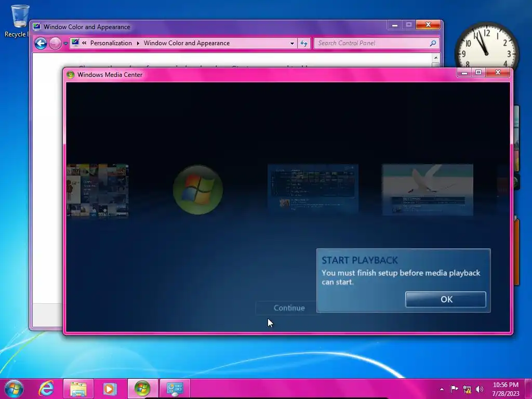Click the Windows Media Center title bar icon
Image resolution: width=532 pixels, height=399 pixels.
pos(71,75)
